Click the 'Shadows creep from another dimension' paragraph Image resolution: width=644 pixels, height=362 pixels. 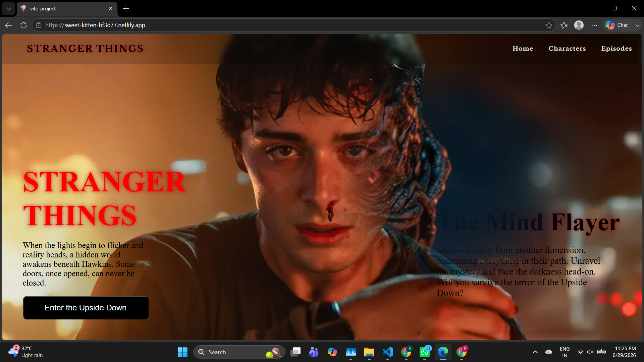tap(518, 271)
